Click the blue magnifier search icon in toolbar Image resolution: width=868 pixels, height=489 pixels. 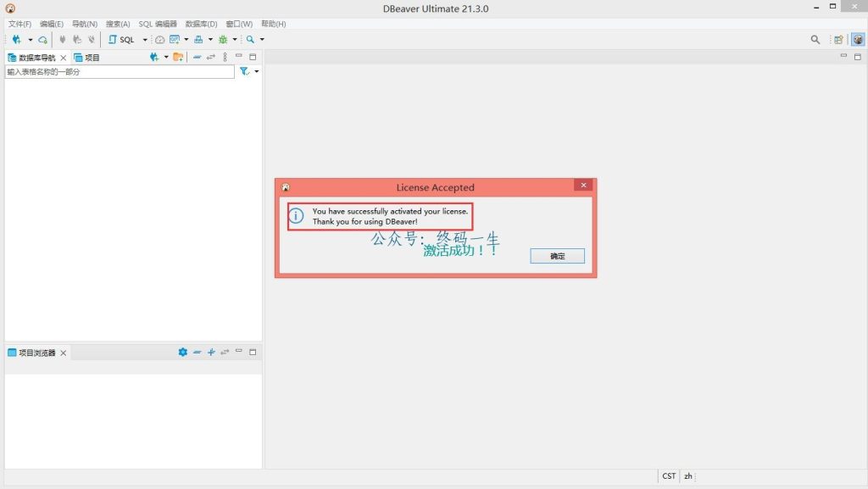pyautogui.click(x=250, y=39)
